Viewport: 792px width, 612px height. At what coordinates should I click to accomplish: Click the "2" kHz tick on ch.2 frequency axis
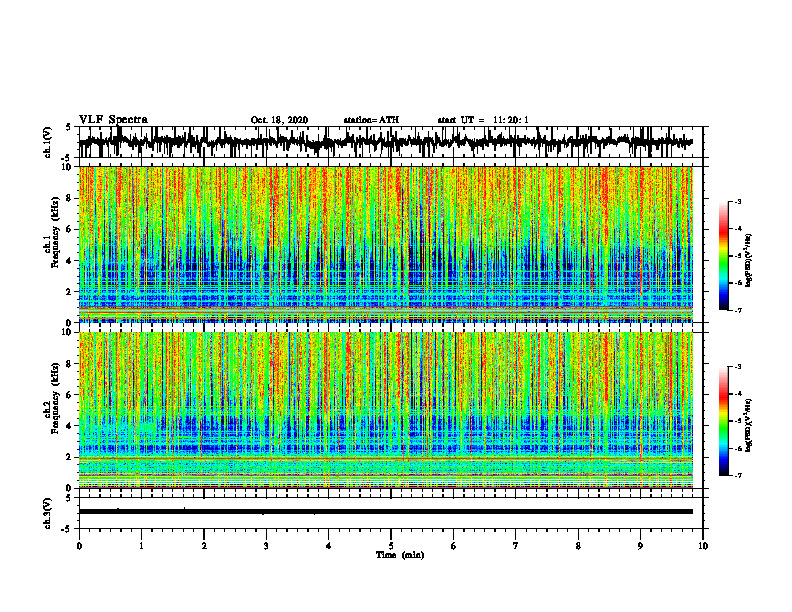click(x=70, y=457)
